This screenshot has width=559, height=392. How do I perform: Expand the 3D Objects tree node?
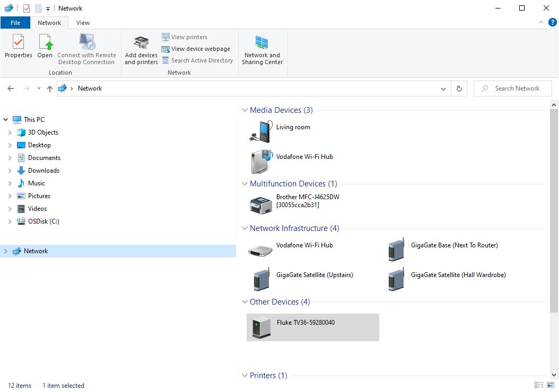tap(10, 132)
